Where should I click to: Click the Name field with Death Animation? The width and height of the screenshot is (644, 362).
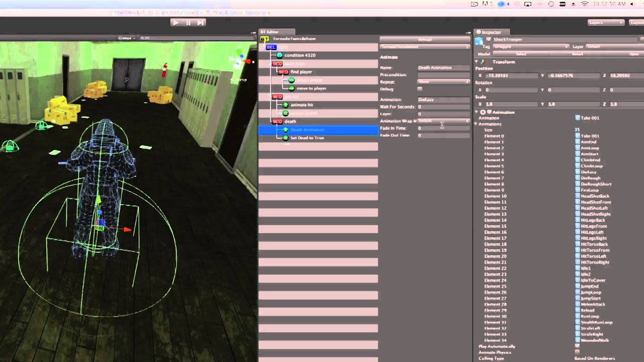tap(443, 67)
